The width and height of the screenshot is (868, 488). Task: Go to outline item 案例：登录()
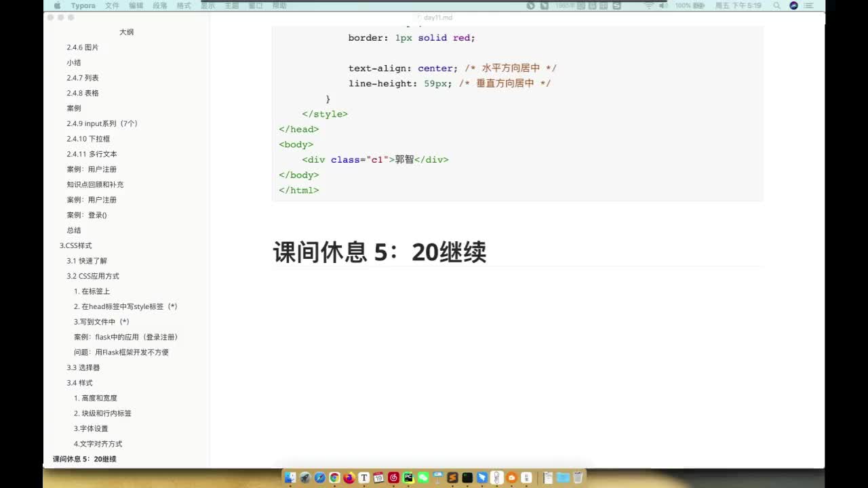87,215
